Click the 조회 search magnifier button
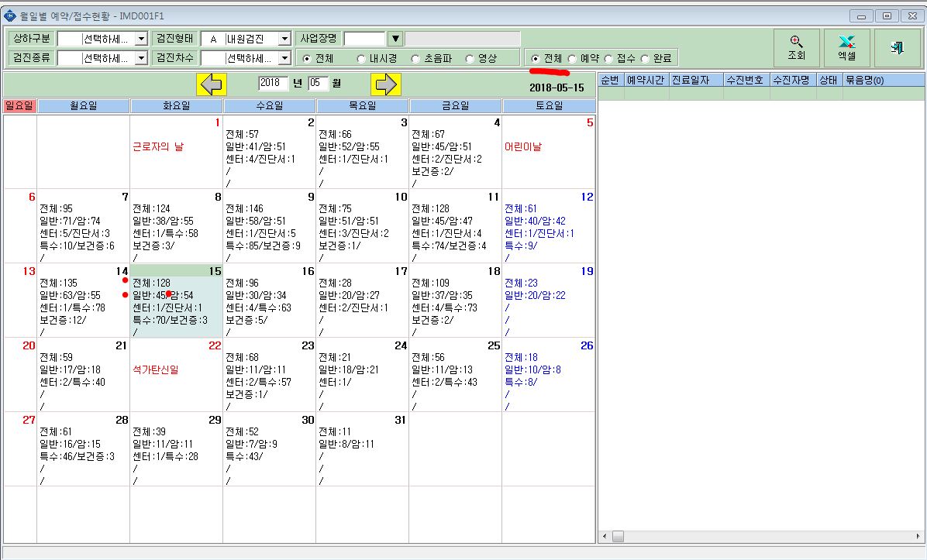The height and width of the screenshot is (560, 927). 796,48
